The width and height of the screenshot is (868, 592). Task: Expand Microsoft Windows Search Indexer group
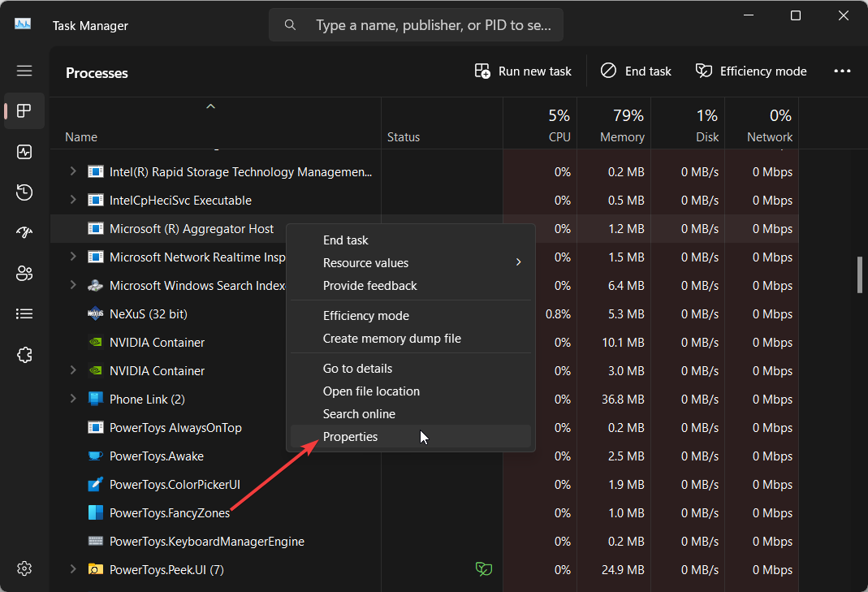coord(72,285)
